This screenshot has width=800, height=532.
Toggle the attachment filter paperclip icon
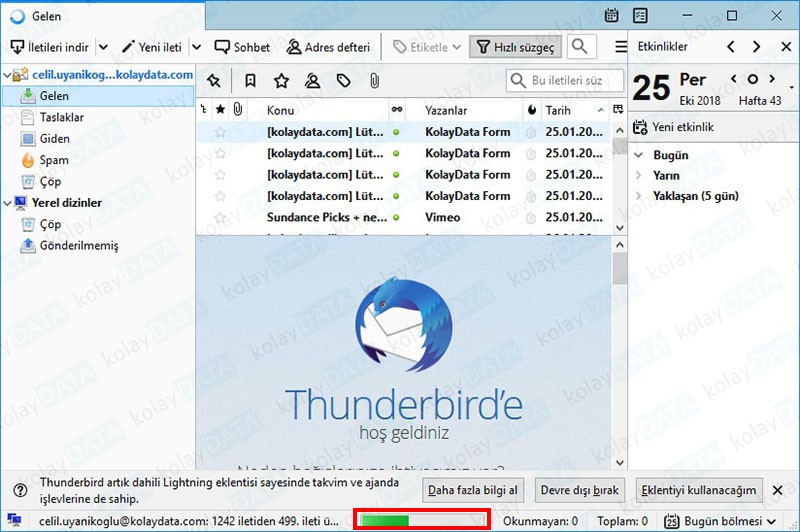pyautogui.click(x=374, y=81)
